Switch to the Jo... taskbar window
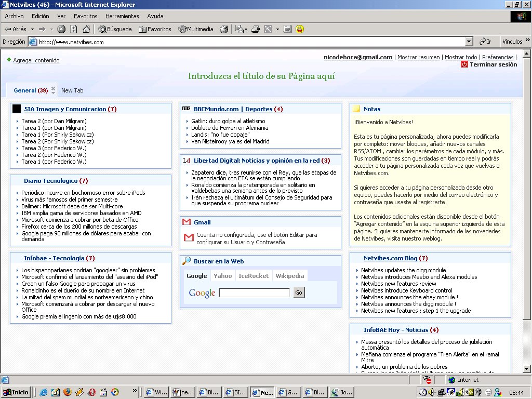The width and height of the screenshot is (532, 399). 342,392
